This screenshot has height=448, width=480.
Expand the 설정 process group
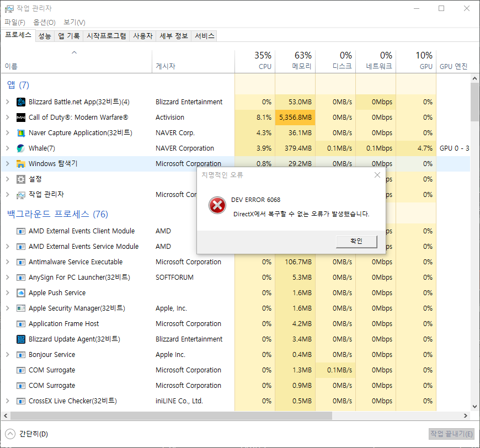tap(8, 179)
